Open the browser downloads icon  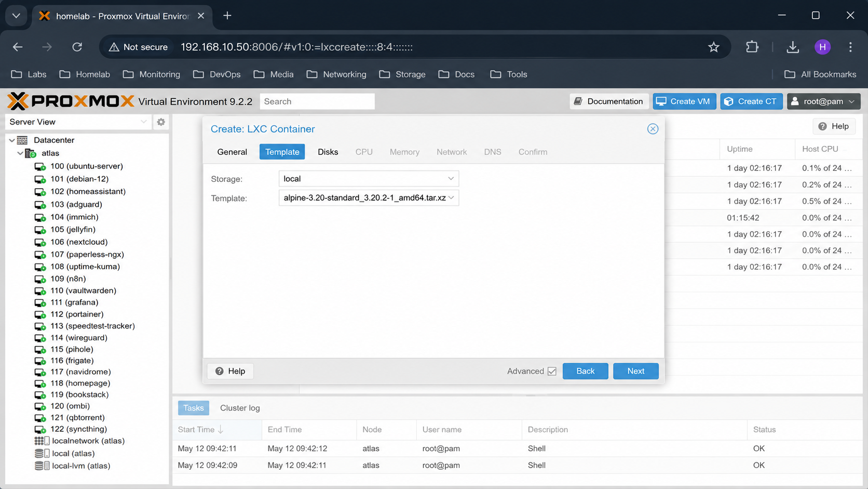[793, 47]
